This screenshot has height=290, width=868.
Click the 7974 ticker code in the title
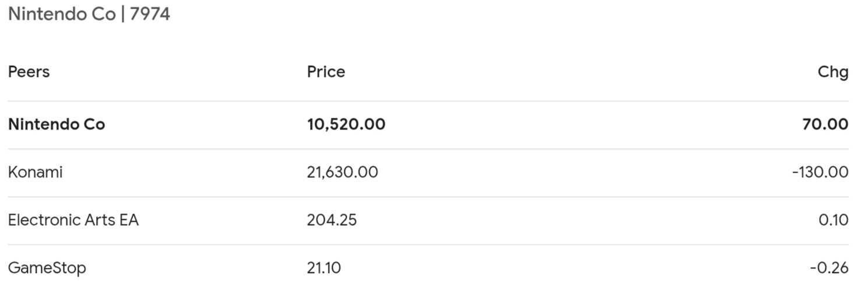pyautogui.click(x=150, y=14)
